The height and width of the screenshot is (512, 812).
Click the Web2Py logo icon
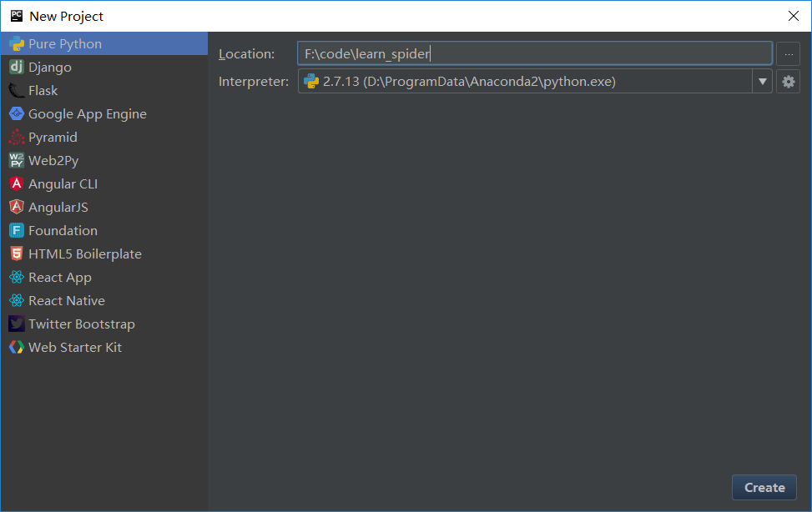click(17, 160)
